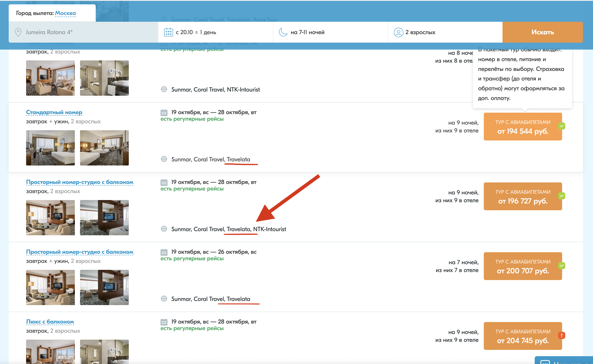
Task: Open first photo of 196 727 руб. studio room
Action: [50, 218]
